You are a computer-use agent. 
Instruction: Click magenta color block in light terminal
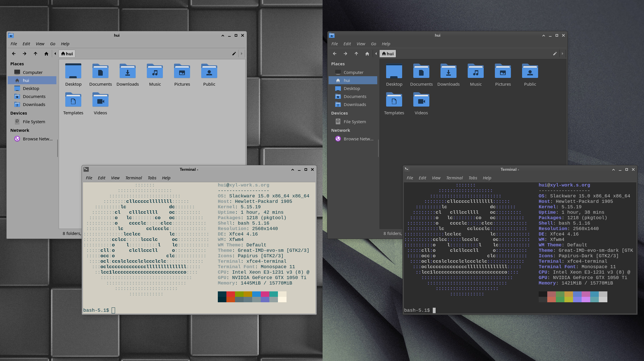point(265,294)
